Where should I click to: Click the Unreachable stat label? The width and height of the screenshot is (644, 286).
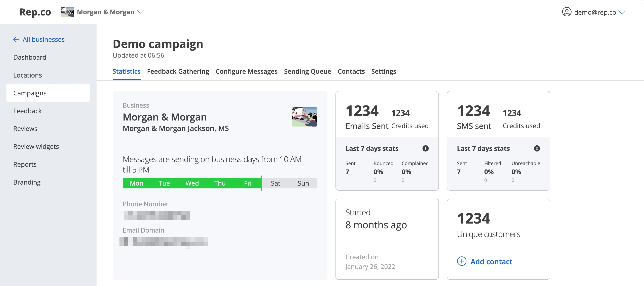pyautogui.click(x=526, y=163)
